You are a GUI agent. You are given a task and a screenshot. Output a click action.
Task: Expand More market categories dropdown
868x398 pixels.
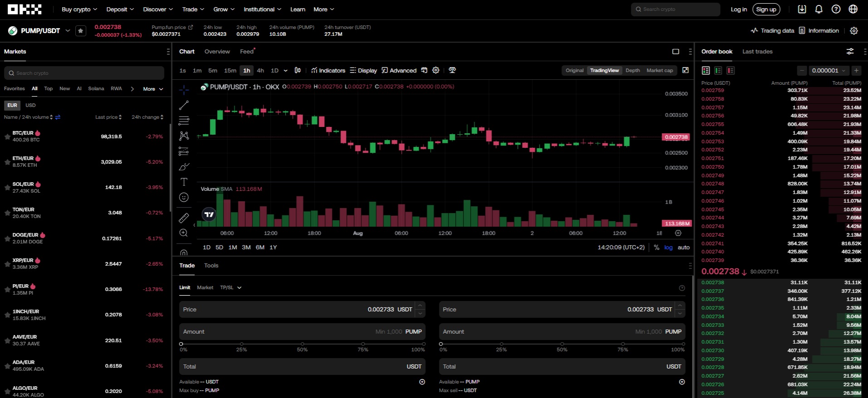click(x=153, y=89)
